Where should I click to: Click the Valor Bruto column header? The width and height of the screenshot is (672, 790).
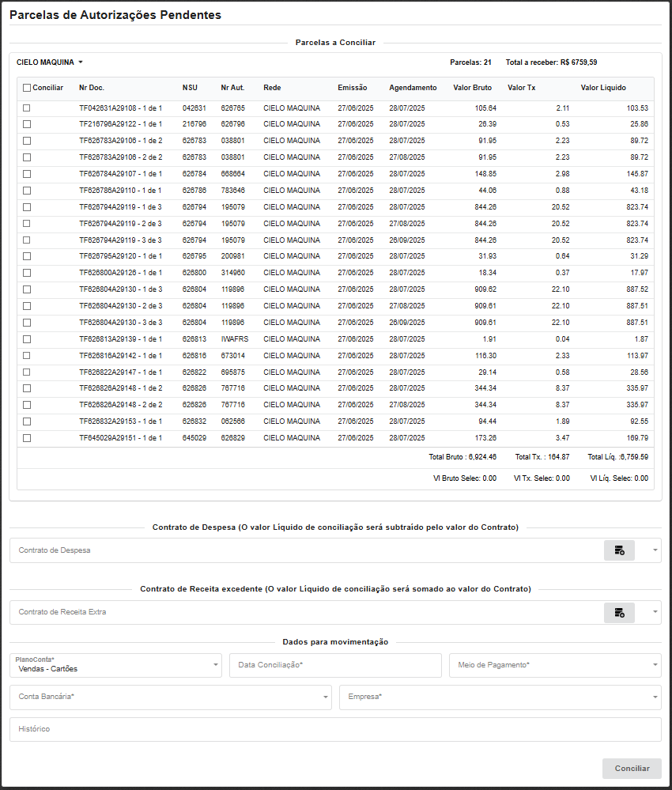click(x=472, y=88)
